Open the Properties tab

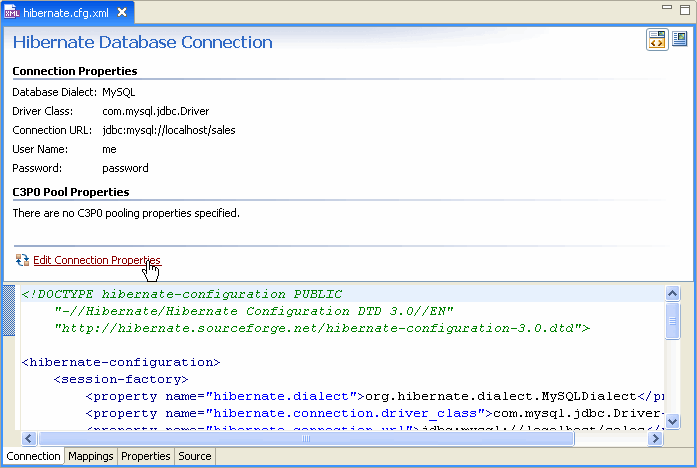click(145, 456)
